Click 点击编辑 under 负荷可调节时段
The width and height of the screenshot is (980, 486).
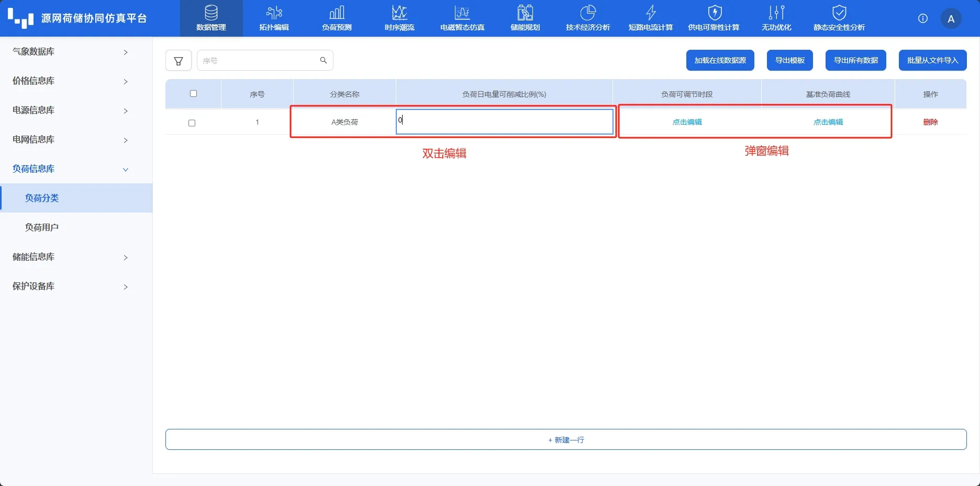pyautogui.click(x=687, y=122)
